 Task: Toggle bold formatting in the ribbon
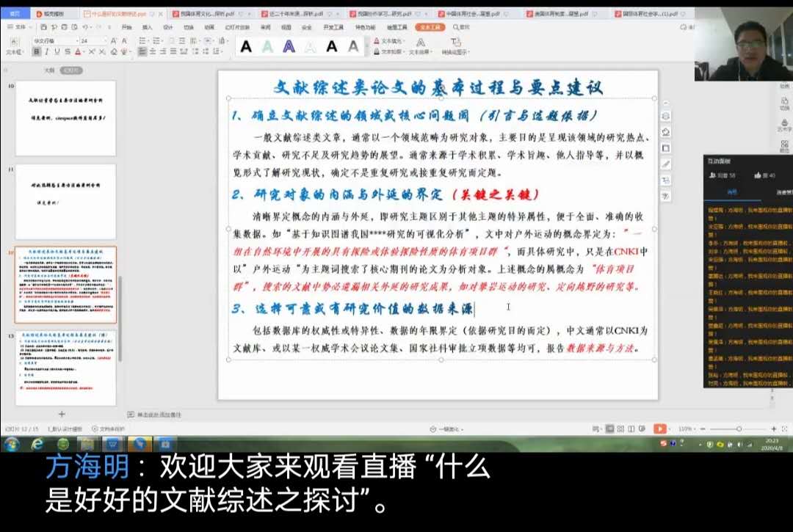(37, 52)
